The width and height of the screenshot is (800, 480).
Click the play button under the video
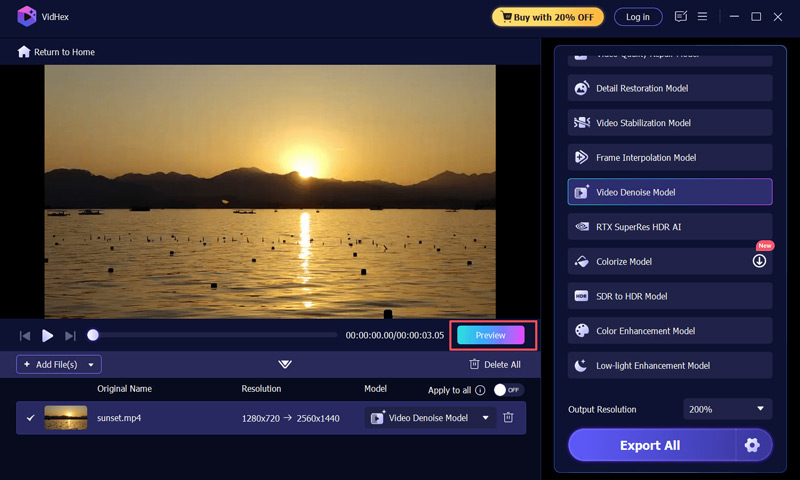[47, 336]
